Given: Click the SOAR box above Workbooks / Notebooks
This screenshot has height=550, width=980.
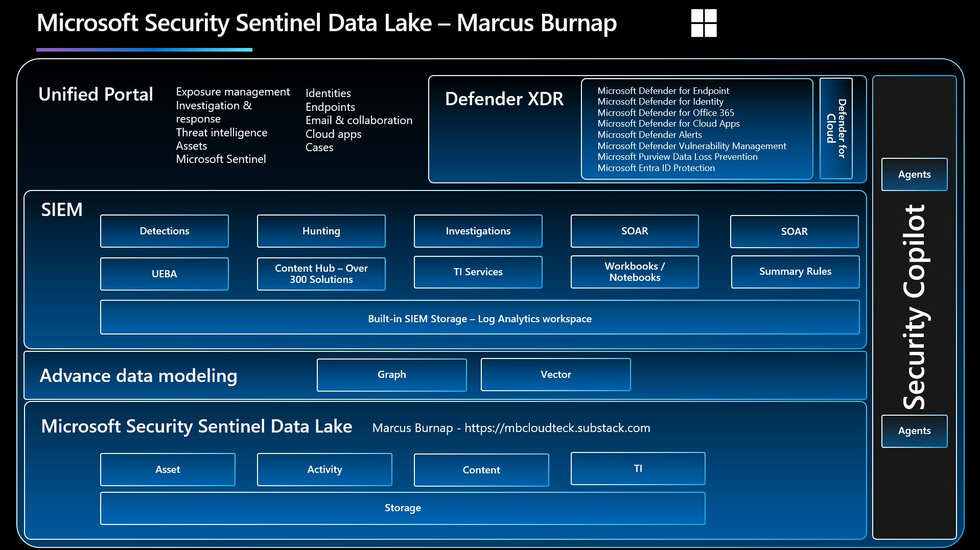Looking at the screenshot, I should point(635,231).
